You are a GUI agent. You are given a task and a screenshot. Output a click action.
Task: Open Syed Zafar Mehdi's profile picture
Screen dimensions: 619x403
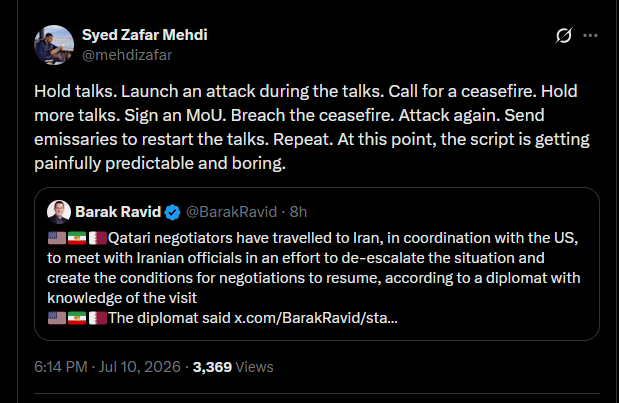click(x=54, y=45)
